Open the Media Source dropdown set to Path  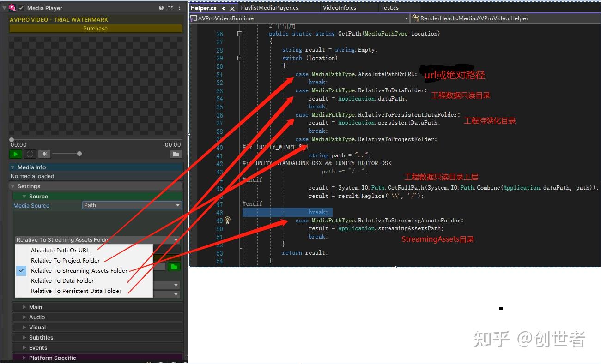(x=132, y=205)
